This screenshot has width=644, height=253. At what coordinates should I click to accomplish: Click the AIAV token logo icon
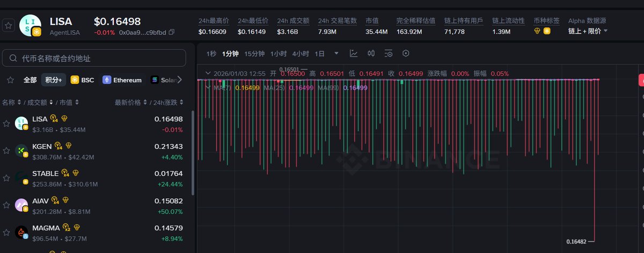(x=21, y=205)
